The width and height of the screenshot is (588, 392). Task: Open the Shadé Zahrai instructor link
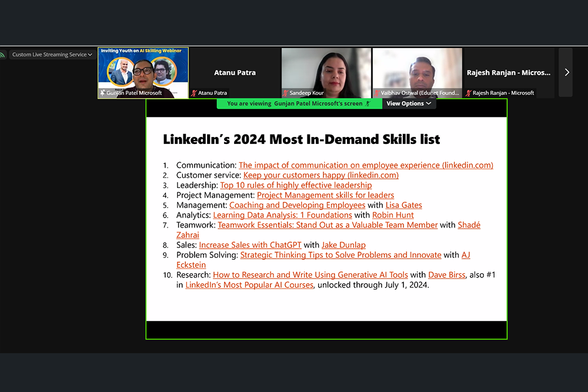click(x=469, y=225)
